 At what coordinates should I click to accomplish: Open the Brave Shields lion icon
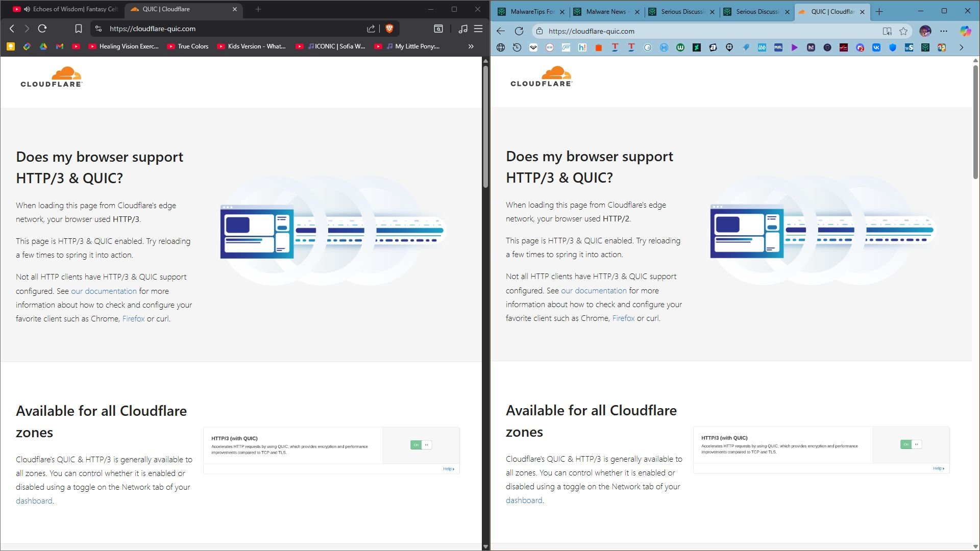[389, 29]
